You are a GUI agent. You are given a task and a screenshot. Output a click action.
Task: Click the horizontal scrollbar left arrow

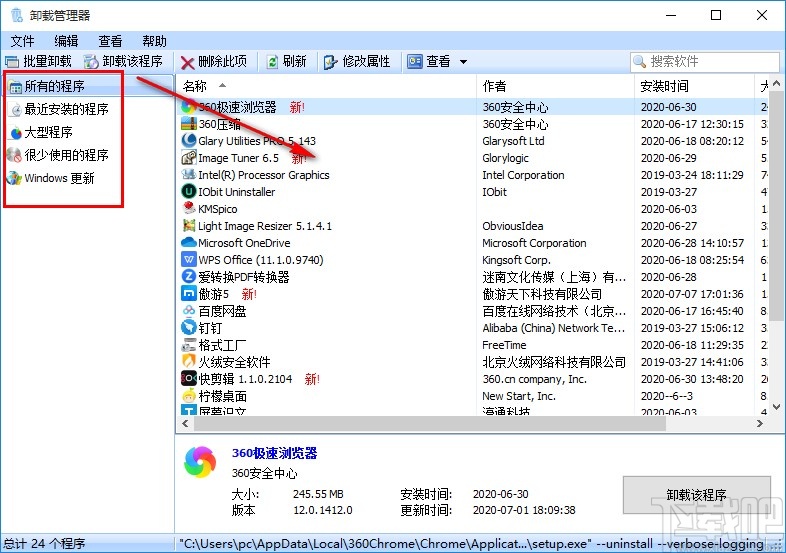pyautogui.click(x=185, y=424)
